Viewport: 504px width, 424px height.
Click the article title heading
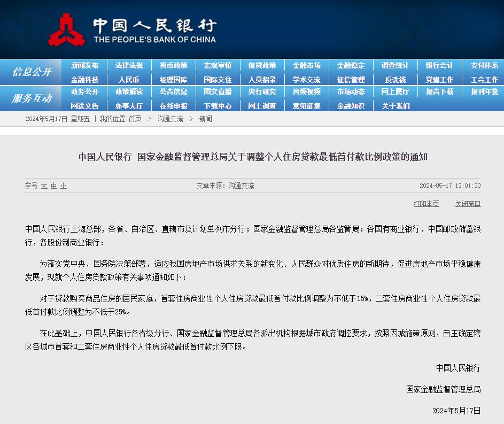tap(253, 157)
